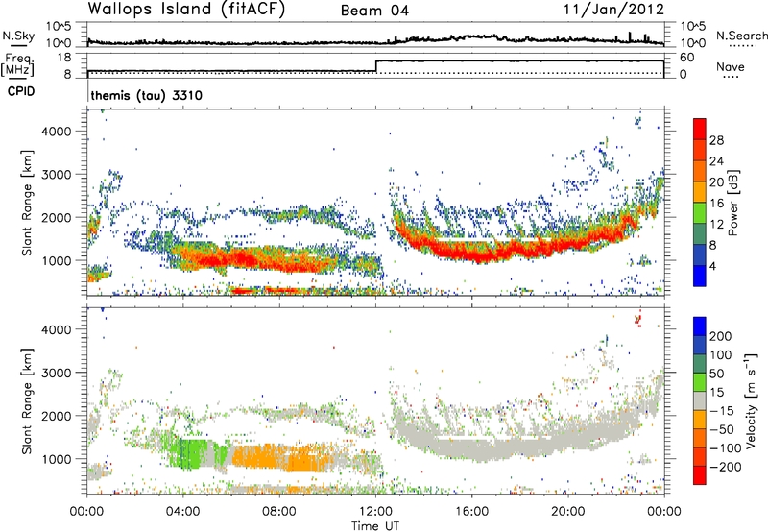This screenshot has width=768, height=532.
Task: Click power colorbar tick value 28
Action: 716,140
